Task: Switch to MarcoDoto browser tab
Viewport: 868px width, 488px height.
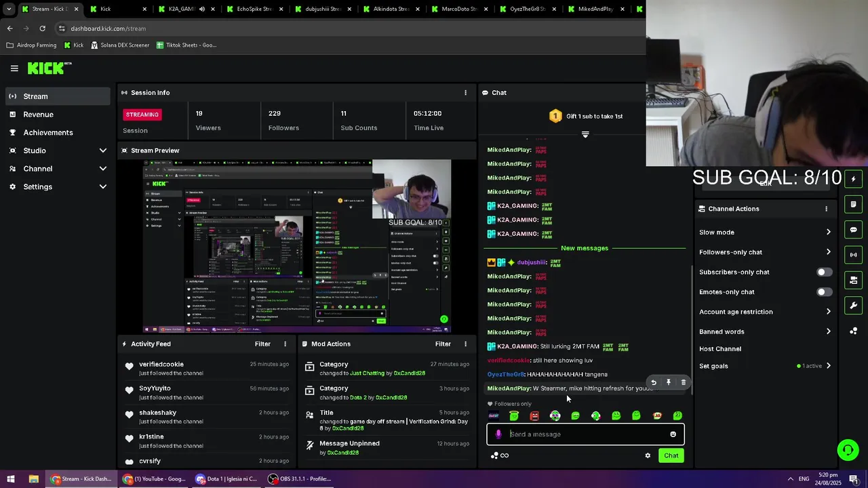Action: [459, 9]
